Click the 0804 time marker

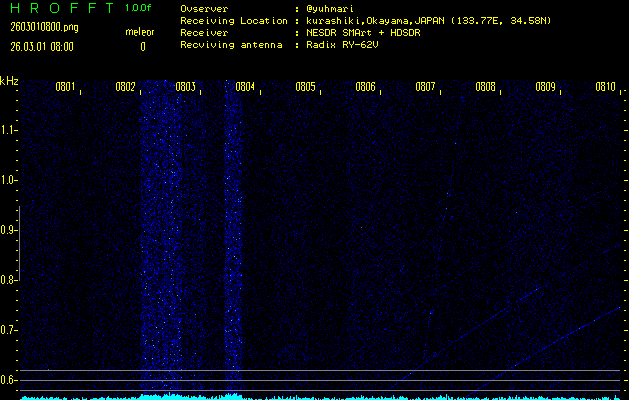click(245, 87)
